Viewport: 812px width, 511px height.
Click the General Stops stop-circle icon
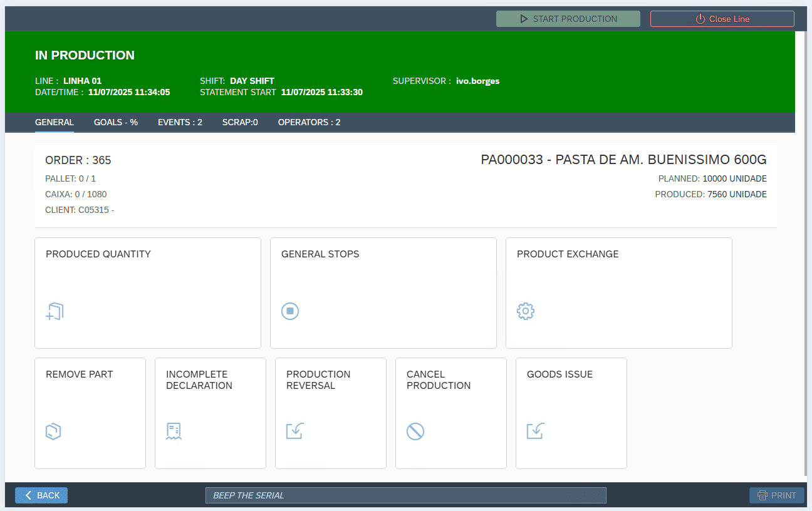pyautogui.click(x=290, y=311)
